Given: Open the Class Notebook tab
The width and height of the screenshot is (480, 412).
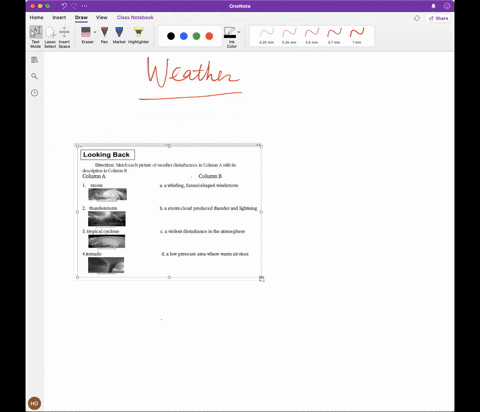Looking at the screenshot, I should click(x=135, y=17).
